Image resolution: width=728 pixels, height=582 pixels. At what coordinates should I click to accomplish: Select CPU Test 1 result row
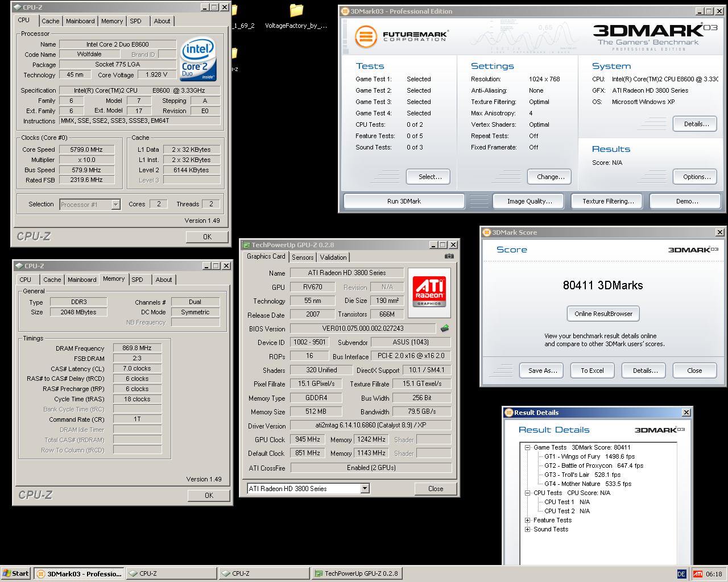567,502
